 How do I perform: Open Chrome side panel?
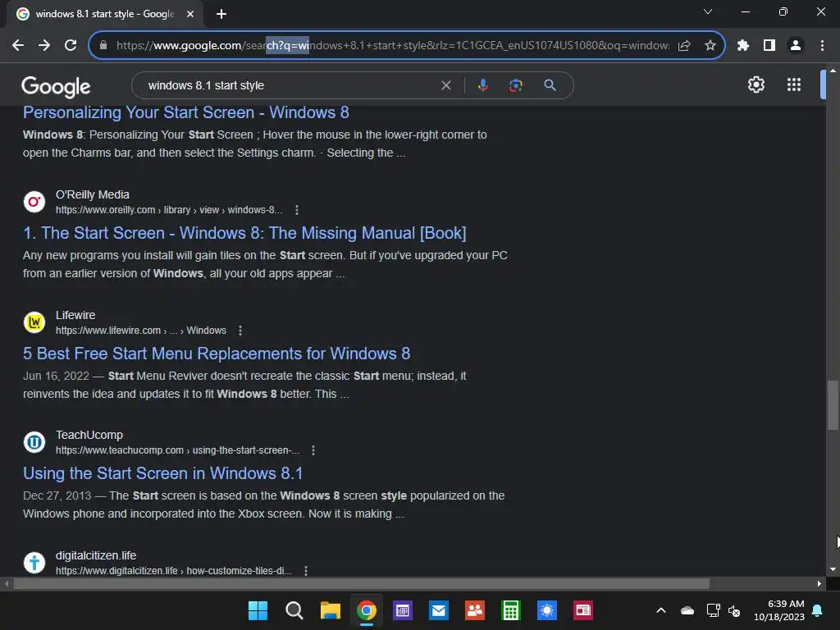point(769,46)
